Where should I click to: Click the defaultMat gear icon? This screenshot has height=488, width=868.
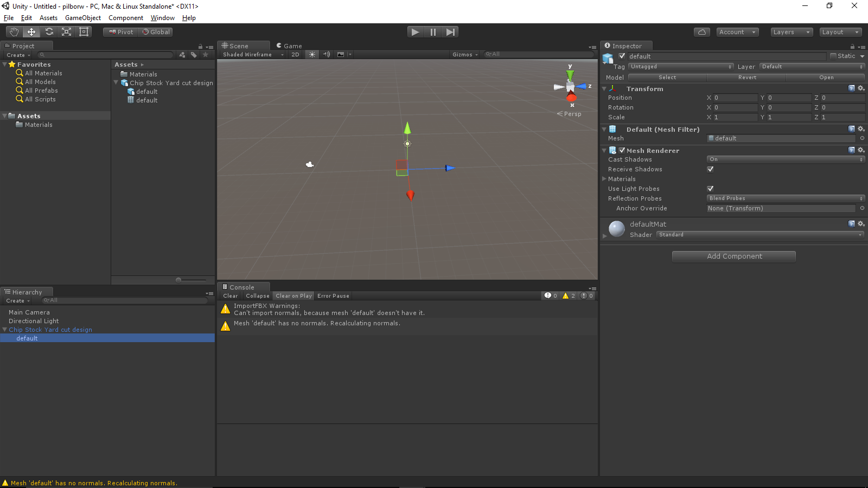861,223
